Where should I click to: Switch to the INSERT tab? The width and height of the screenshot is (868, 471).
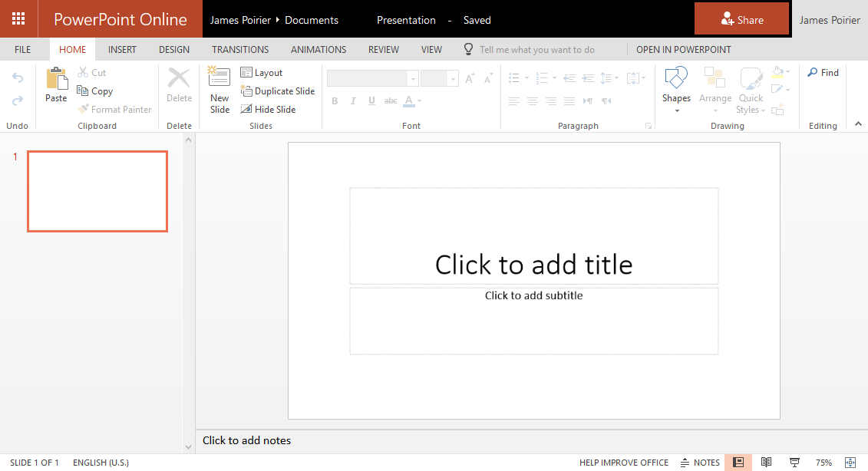(122, 49)
